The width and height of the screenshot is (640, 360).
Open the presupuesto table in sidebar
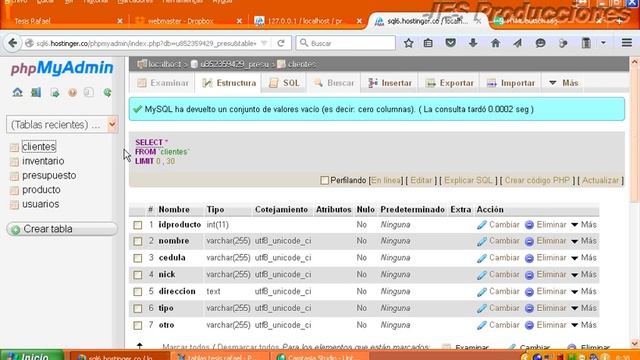point(49,176)
